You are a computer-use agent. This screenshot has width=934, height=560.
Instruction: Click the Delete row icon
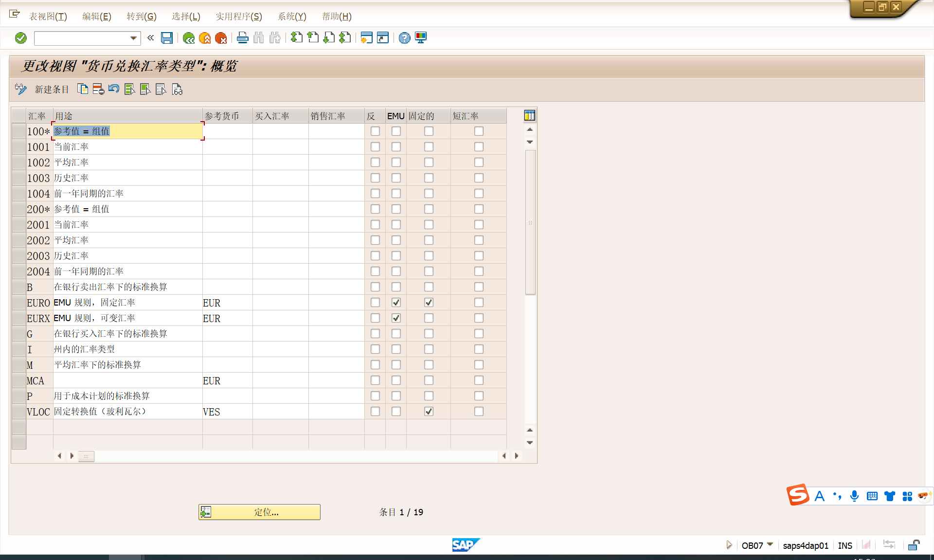[x=98, y=89]
